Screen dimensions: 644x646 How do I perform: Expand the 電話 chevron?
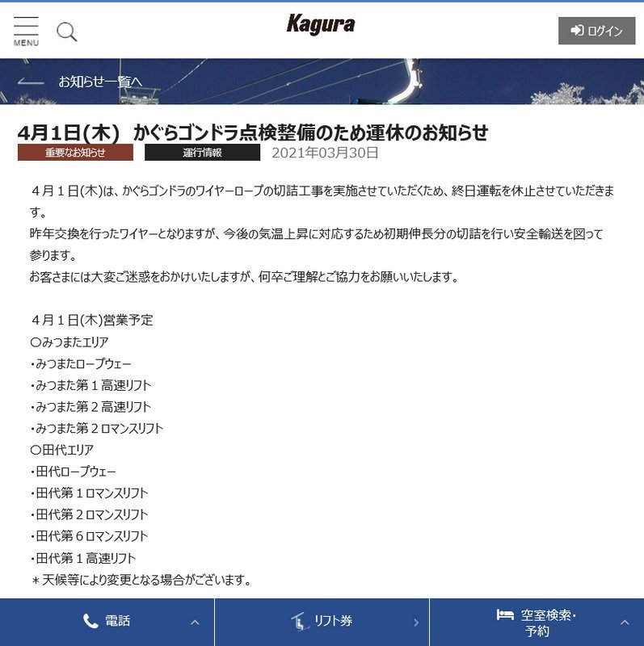click(195, 622)
